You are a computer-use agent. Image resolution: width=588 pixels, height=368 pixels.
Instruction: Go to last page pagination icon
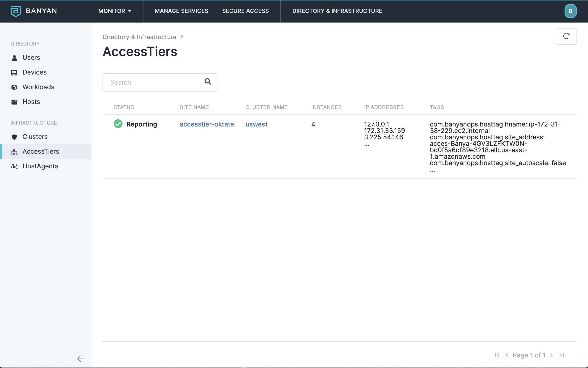click(562, 355)
